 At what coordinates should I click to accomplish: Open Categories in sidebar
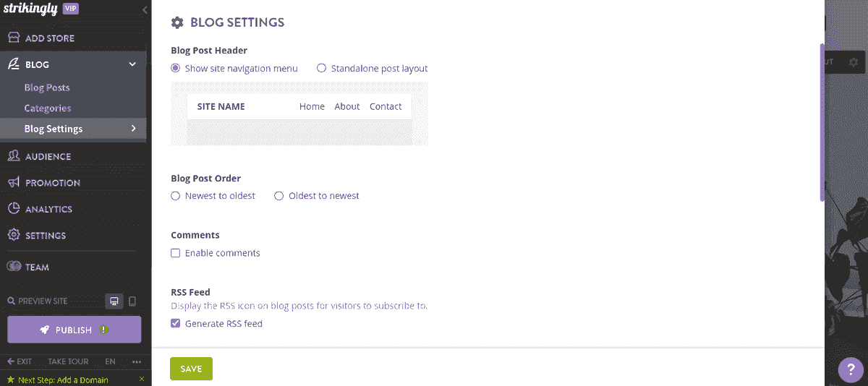(x=48, y=108)
